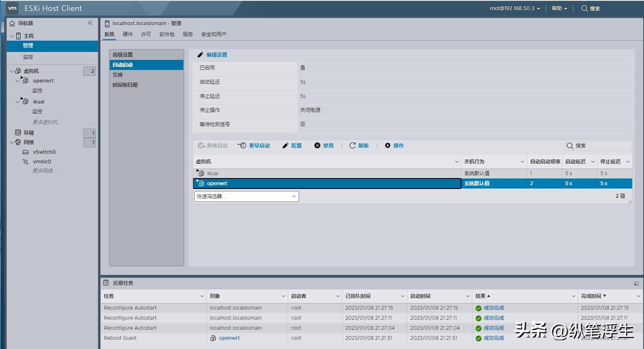Image resolution: width=644 pixels, height=349 pixels.
Task: Open the 快速筛选选择 filter dropdown
Action: (x=246, y=196)
